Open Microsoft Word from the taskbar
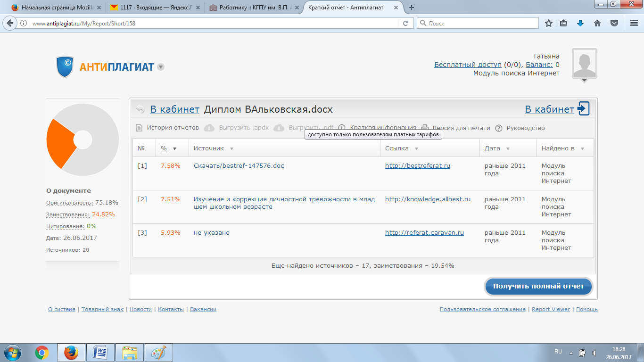The width and height of the screenshot is (644, 362). pyautogui.click(x=100, y=353)
